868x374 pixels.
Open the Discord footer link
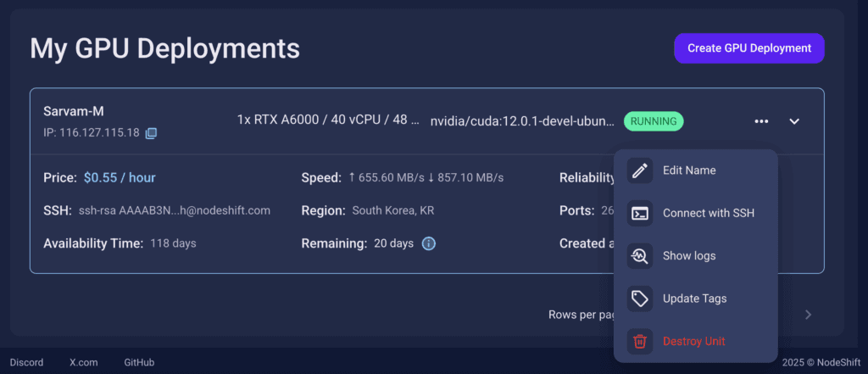tap(26, 362)
